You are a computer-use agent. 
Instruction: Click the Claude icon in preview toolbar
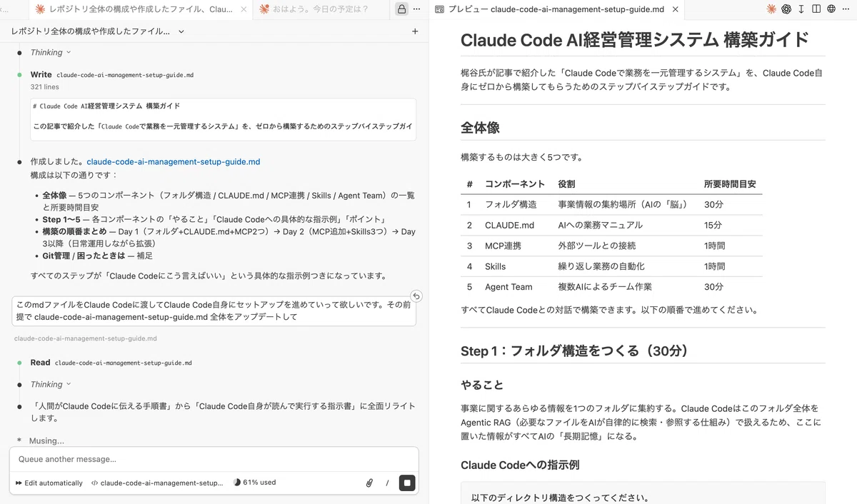(x=771, y=9)
